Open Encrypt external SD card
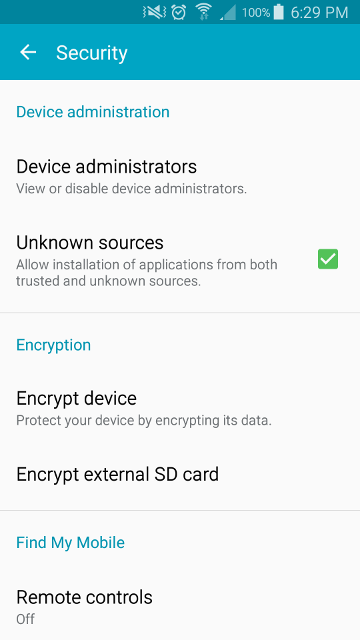The image size is (360, 640). point(180,474)
